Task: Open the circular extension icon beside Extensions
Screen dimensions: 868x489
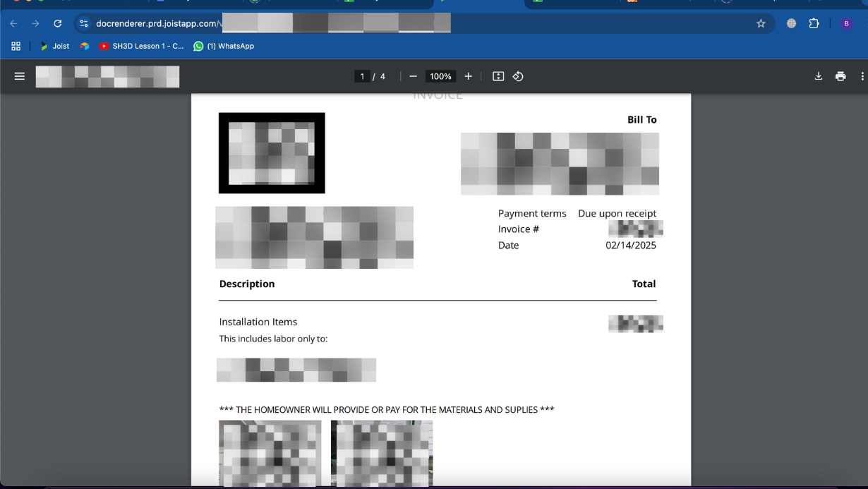Action: coord(791,23)
